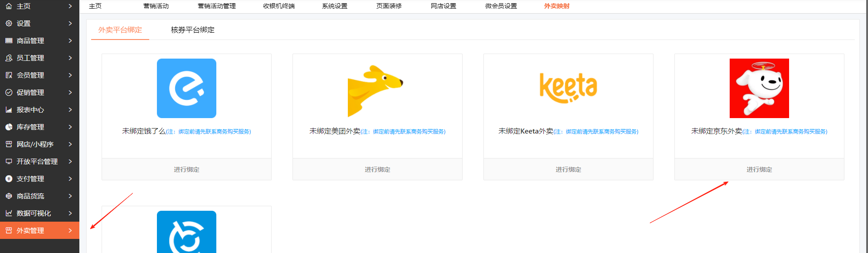Screen dimensions: 868x253
Task: Click the graph icon beside 数据可视化
Action: (9, 213)
